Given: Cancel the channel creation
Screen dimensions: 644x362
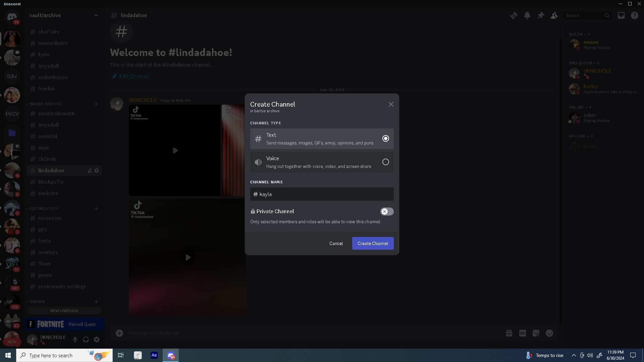Looking at the screenshot, I should (336, 243).
